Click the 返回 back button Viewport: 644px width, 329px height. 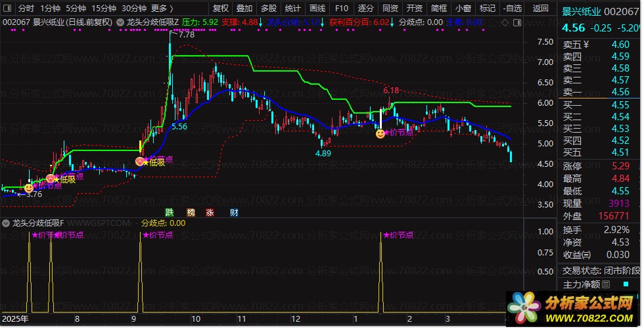point(540,8)
